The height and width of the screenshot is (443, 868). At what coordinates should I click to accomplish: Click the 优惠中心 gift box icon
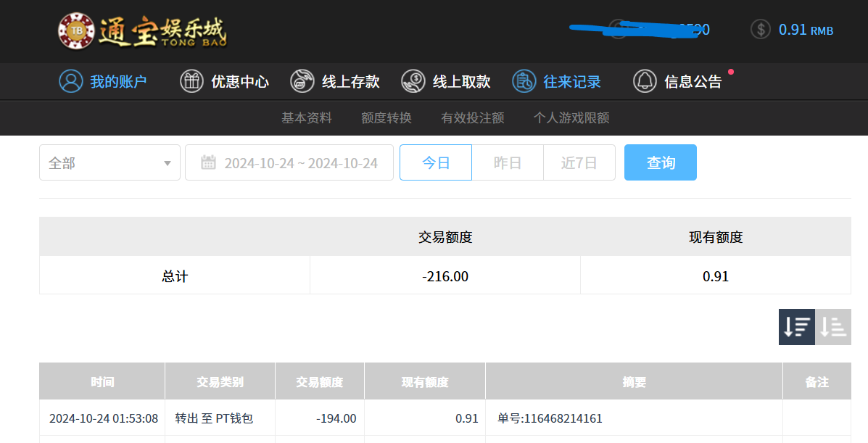coord(191,81)
